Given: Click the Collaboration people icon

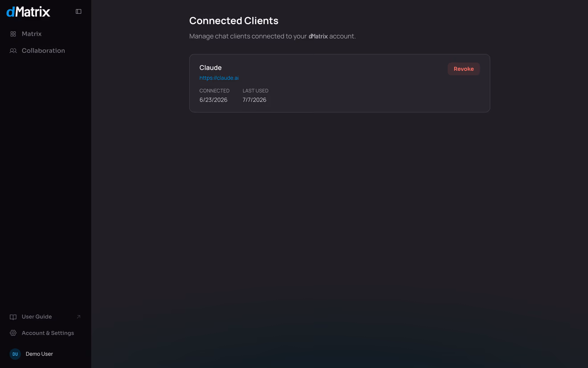Looking at the screenshot, I should [x=13, y=51].
